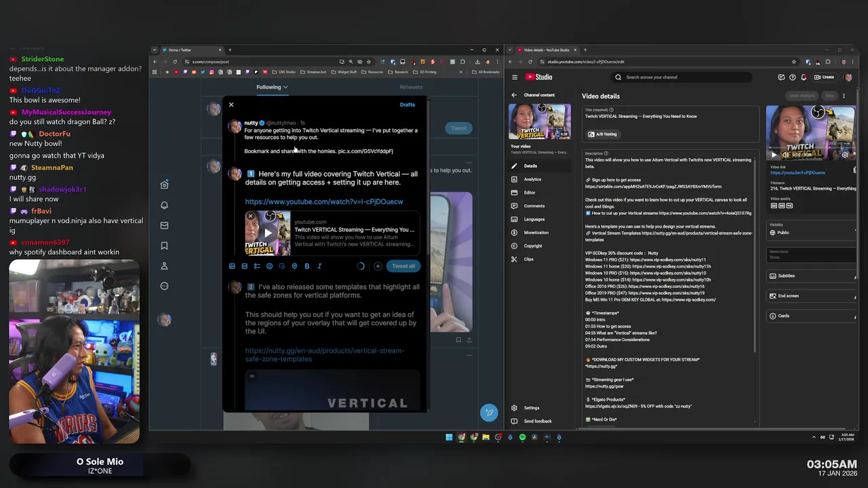Open the OBS Studio bookmarks folder
Screen dimensions: 868x488
284,72
